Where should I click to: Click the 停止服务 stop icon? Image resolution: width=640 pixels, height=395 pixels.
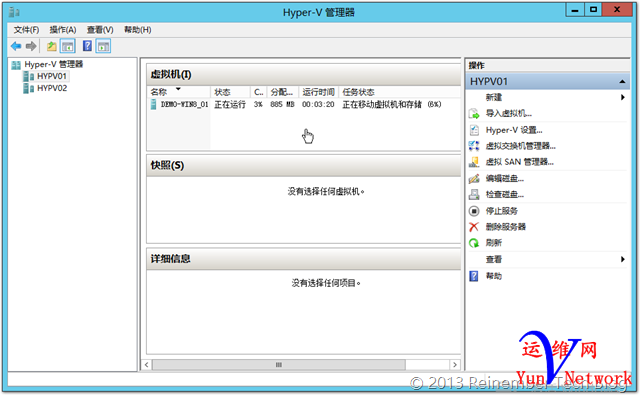coord(474,211)
